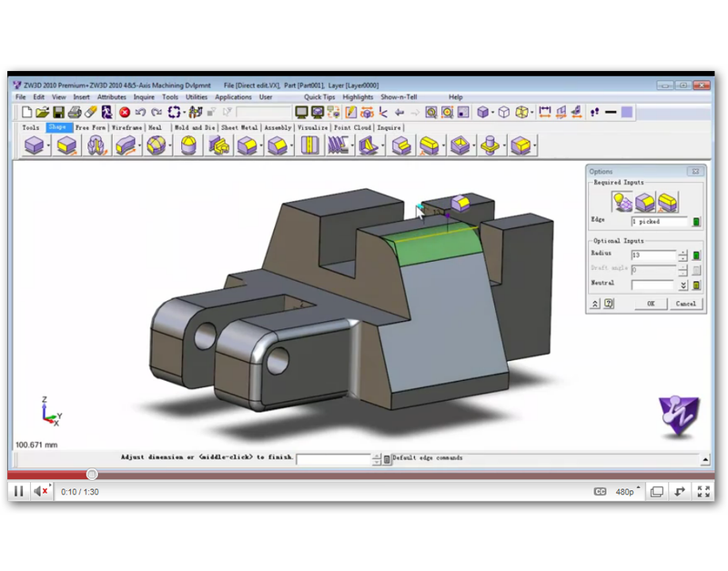Save the part with the floppy disk icon
This screenshot has width=728, height=571.
coord(58,112)
